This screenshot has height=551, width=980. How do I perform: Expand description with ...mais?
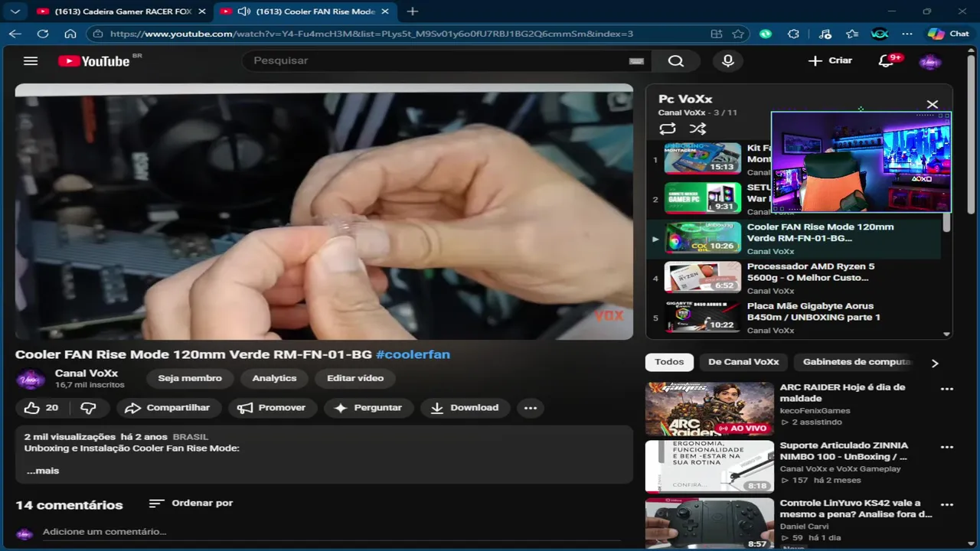(43, 471)
